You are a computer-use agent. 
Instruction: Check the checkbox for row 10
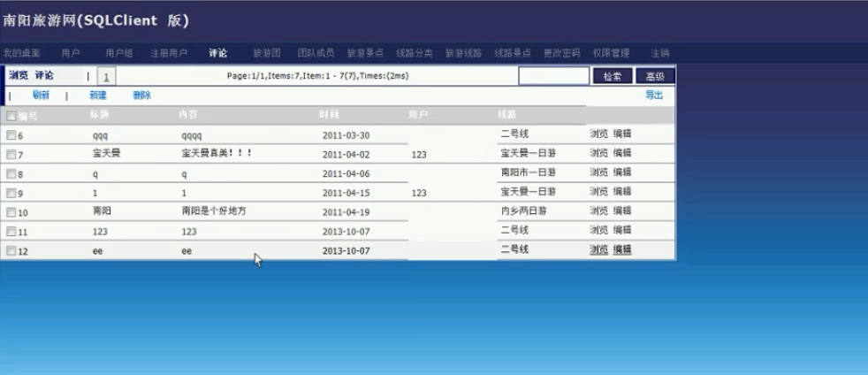(x=11, y=212)
